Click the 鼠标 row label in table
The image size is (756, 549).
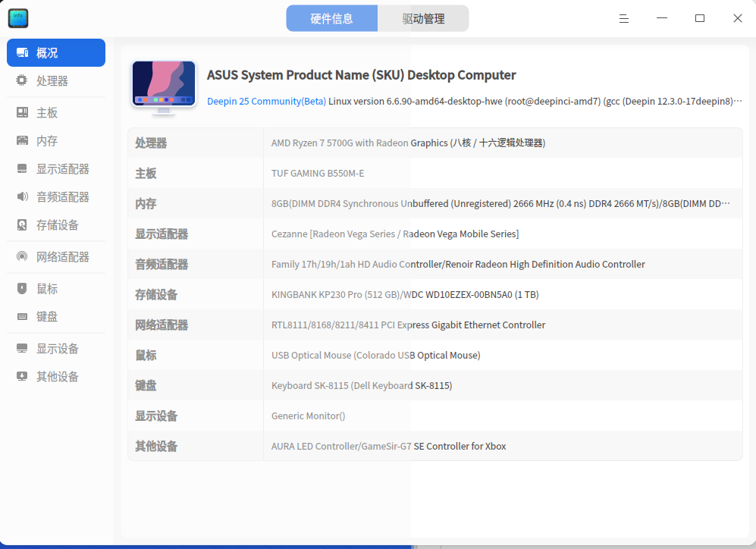pyautogui.click(x=146, y=355)
